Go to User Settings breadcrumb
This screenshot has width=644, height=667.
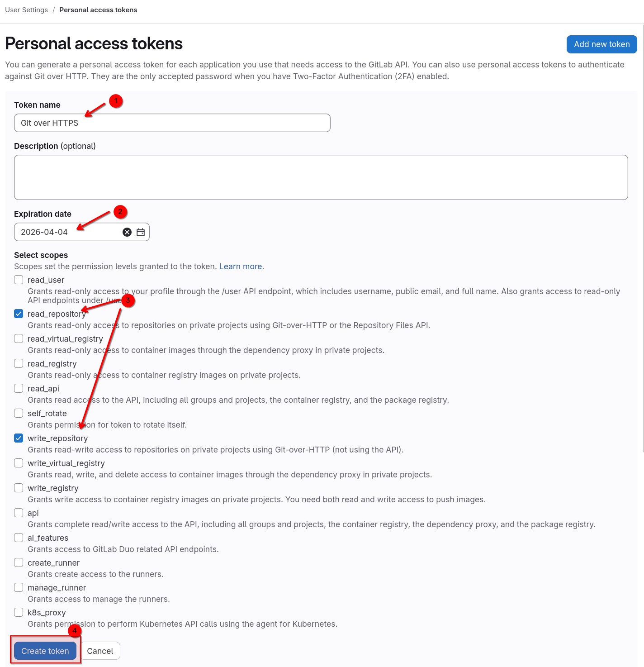coord(26,10)
